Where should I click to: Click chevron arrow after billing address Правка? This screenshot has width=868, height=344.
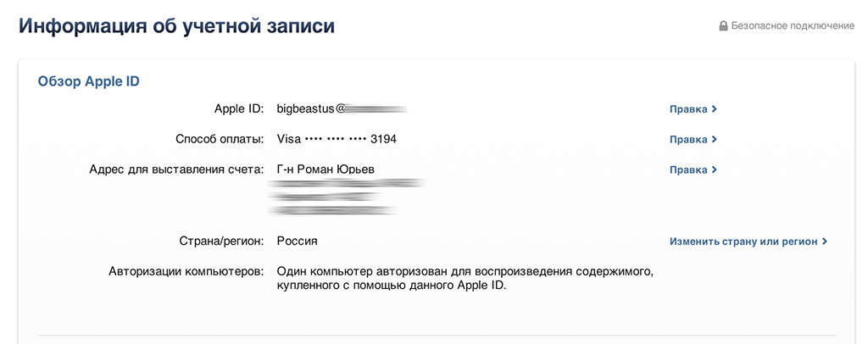tap(715, 170)
